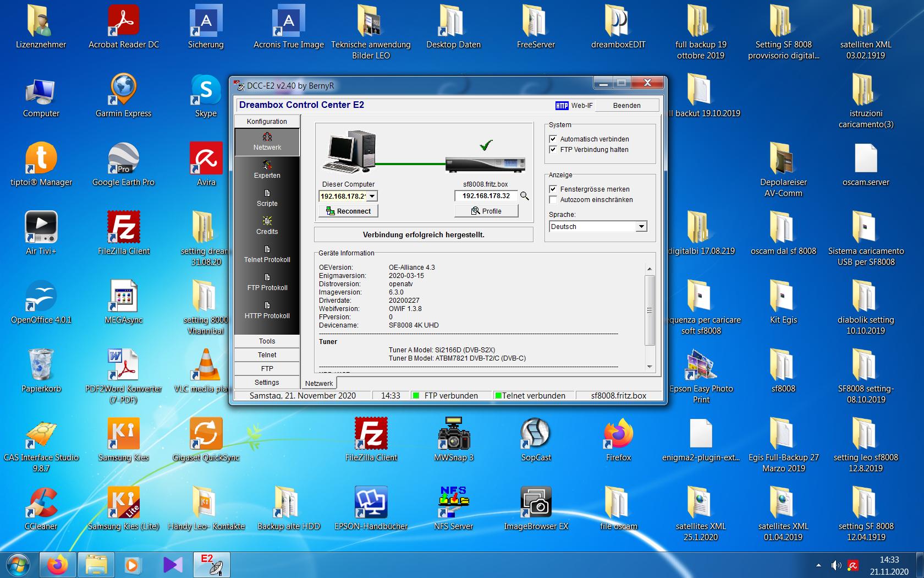Select the OpenOffice 4.0.1 desktop icon
Image resolution: width=924 pixels, height=578 pixels.
pyautogui.click(x=41, y=303)
